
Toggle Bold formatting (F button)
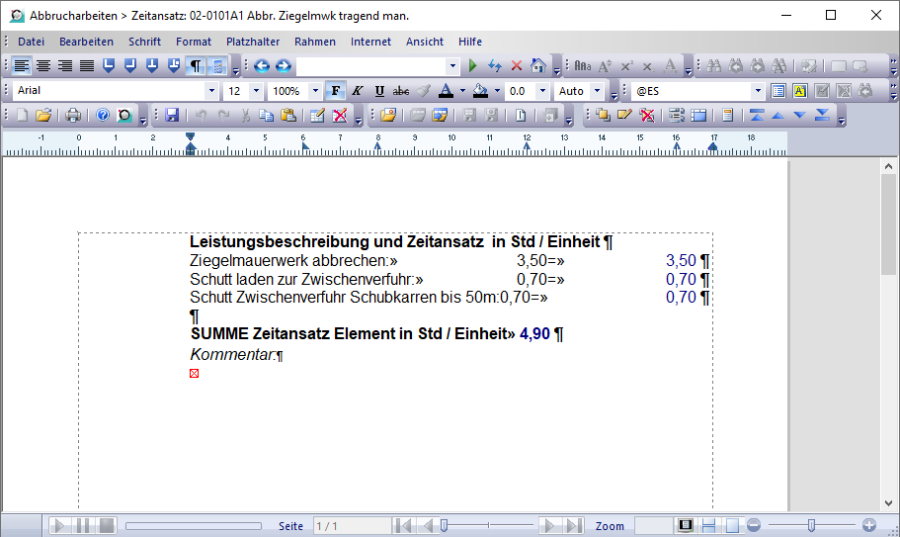click(336, 91)
